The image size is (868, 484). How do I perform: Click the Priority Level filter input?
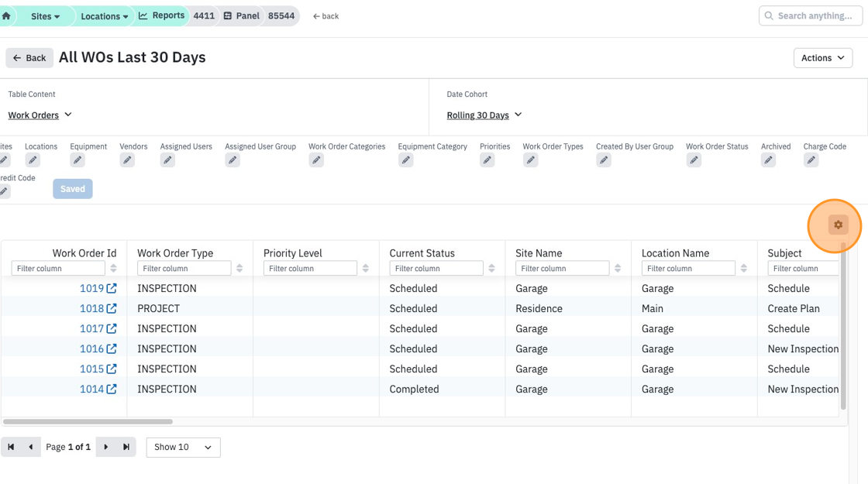click(310, 268)
